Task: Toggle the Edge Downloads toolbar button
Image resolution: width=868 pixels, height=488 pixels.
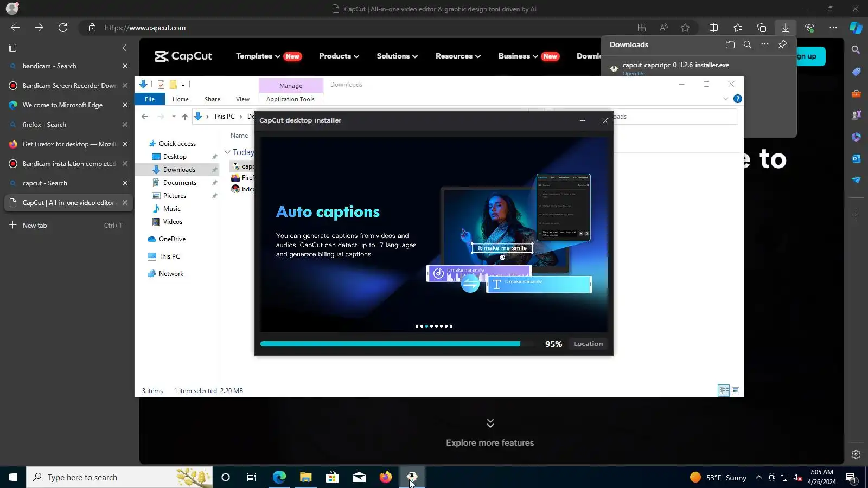Action: click(786, 28)
